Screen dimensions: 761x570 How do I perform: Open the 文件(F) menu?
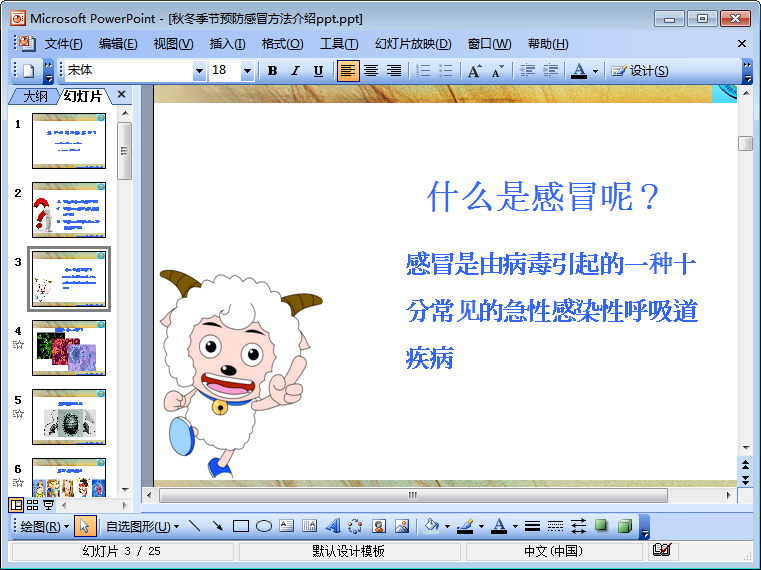[64, 44]
